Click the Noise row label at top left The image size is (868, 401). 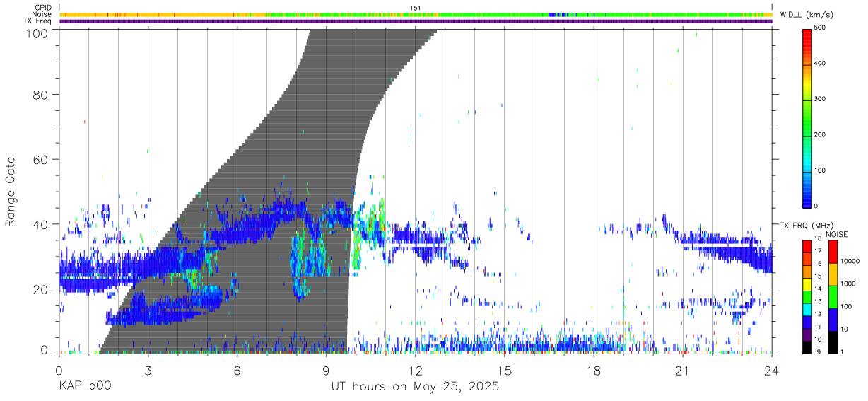[42, 14]
